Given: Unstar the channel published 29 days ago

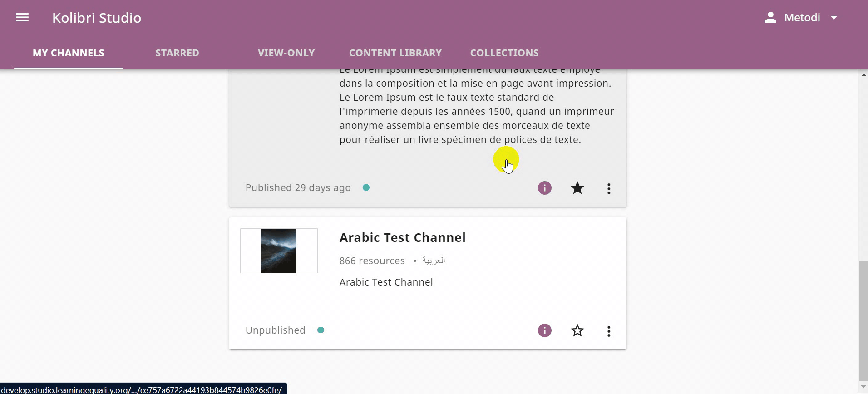Looking at the screenshot, I should [577, 188].
